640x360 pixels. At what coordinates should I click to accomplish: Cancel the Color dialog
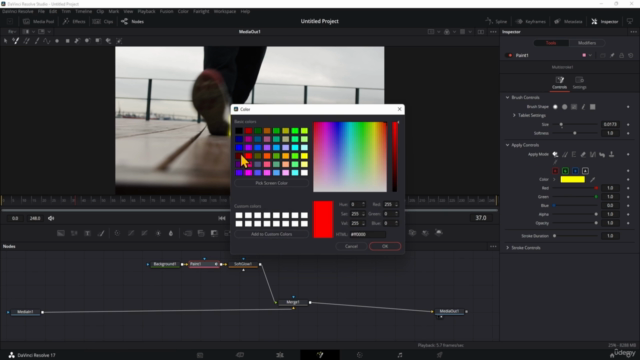(x=351, y=247)
